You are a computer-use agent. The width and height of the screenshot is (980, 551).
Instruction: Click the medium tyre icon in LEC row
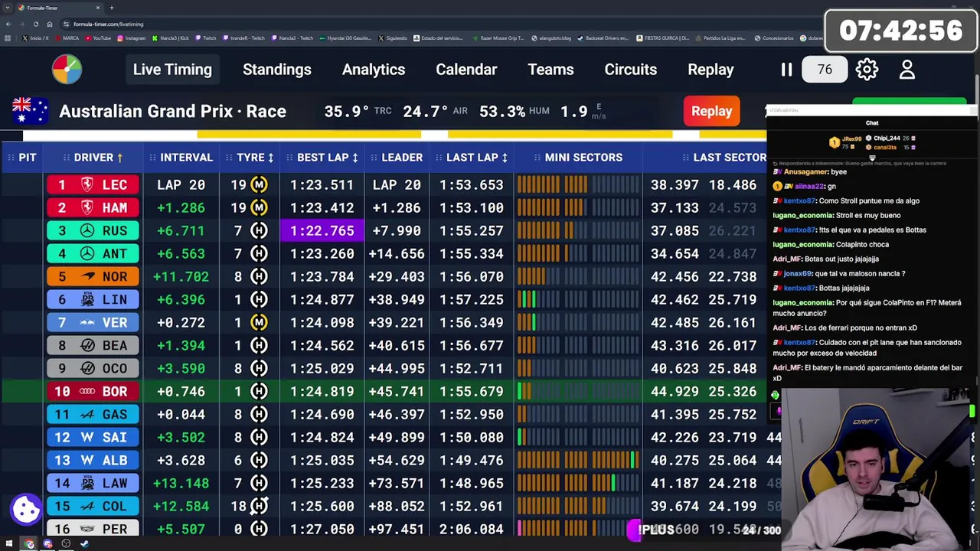tap(260, 184)
